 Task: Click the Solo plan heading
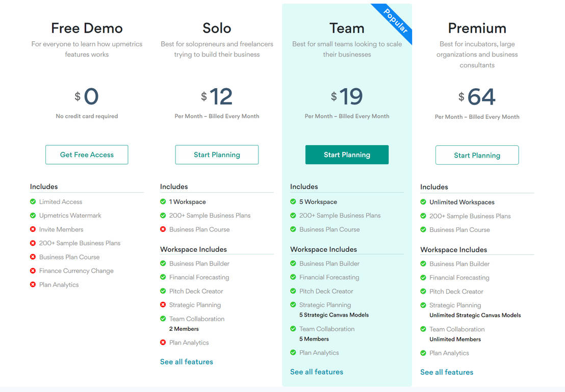pos(217,28)
